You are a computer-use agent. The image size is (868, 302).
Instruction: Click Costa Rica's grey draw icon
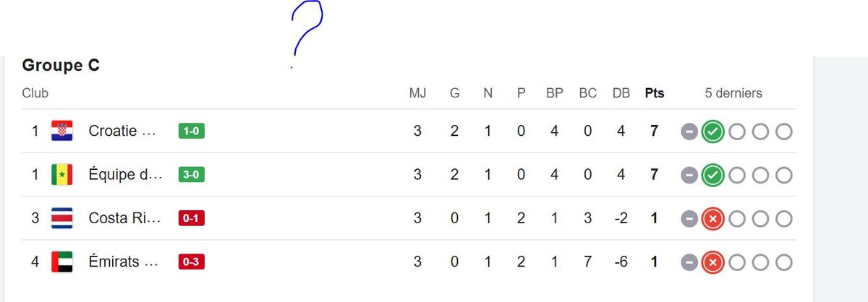click(x=689, y=219)
